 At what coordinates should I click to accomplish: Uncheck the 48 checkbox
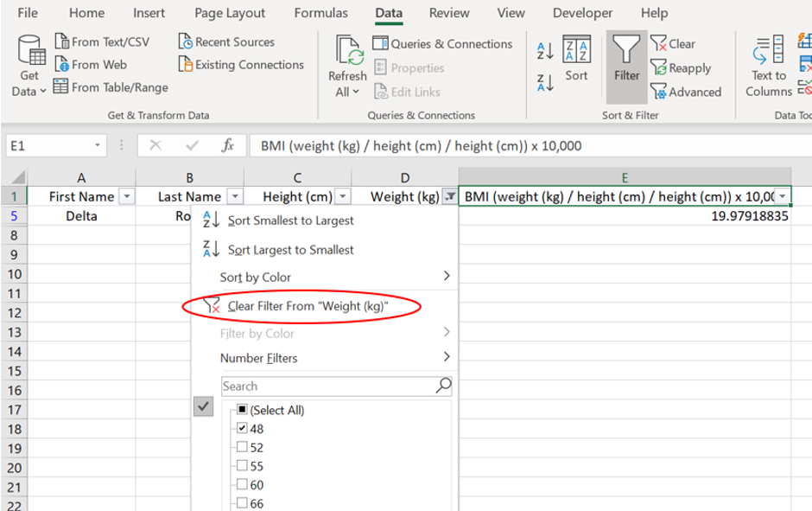243,429
